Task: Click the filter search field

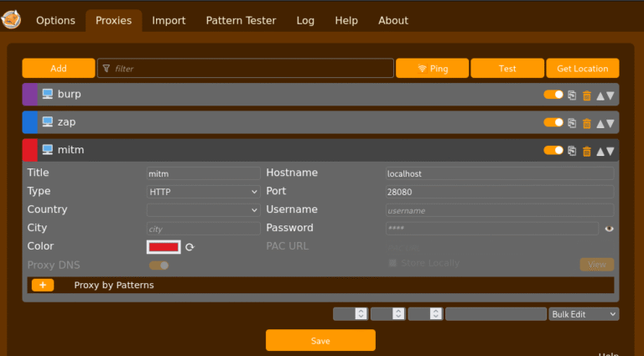Action: [x=246, y=68]
